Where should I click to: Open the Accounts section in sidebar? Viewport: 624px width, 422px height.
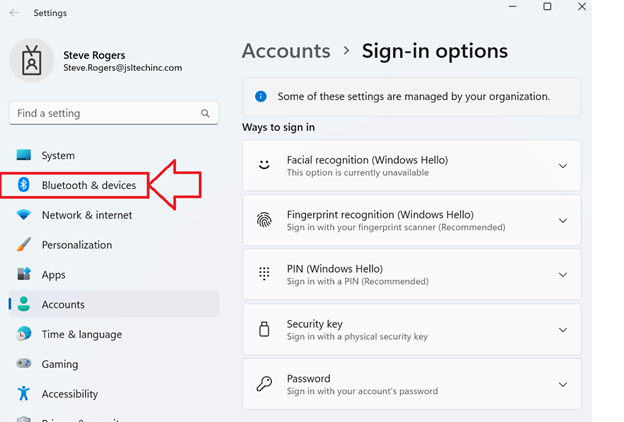click(63, 305)
